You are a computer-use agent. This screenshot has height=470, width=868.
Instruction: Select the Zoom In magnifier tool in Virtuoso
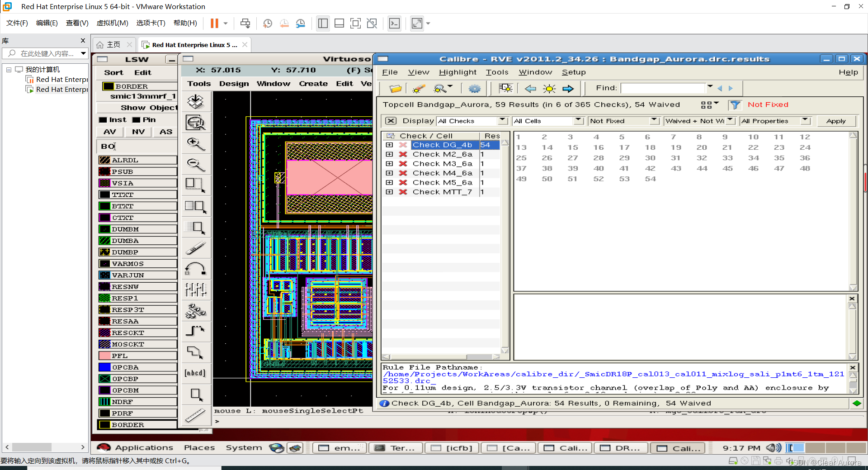click(x=195, y=144)
